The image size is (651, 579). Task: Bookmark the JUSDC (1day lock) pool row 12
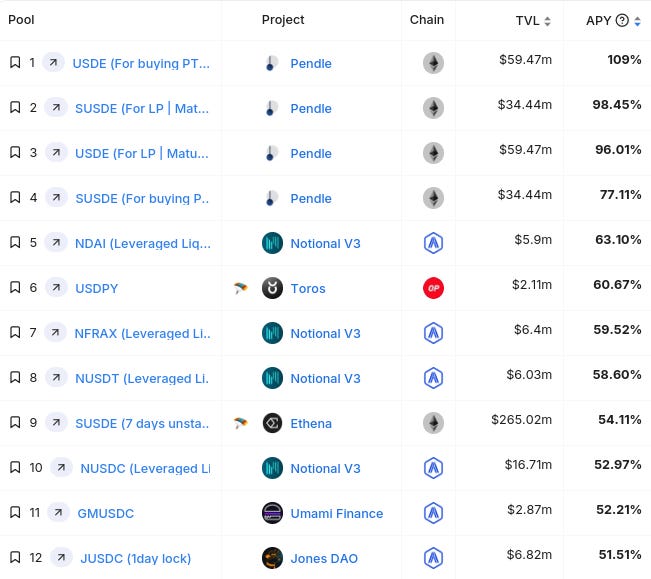(15, 557)
